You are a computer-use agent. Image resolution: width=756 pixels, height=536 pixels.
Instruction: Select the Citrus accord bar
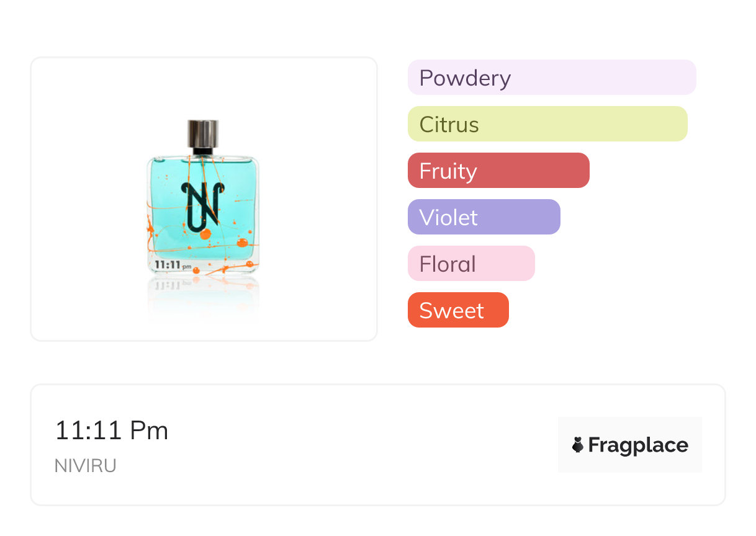click(x=547, y=124)
